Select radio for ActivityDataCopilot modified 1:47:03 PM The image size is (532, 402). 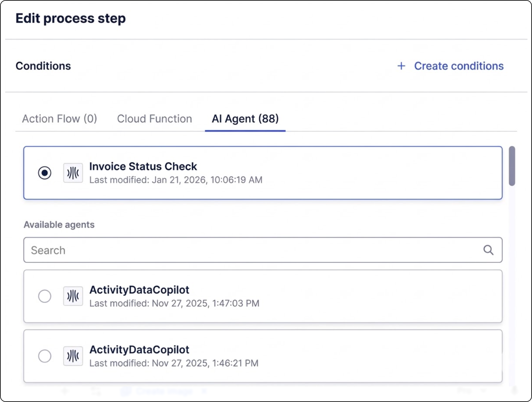(45, 296)
